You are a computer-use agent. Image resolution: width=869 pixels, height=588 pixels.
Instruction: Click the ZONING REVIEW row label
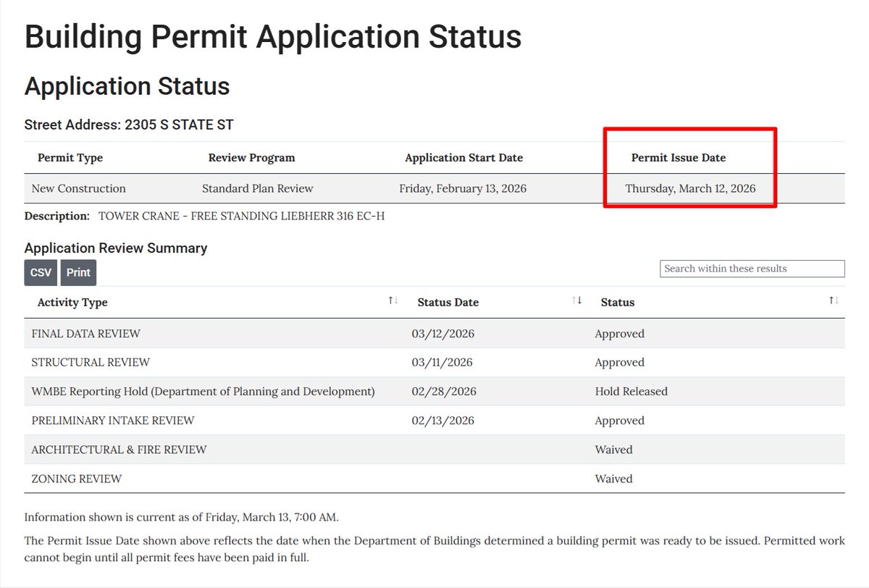(x=77, y=479)
